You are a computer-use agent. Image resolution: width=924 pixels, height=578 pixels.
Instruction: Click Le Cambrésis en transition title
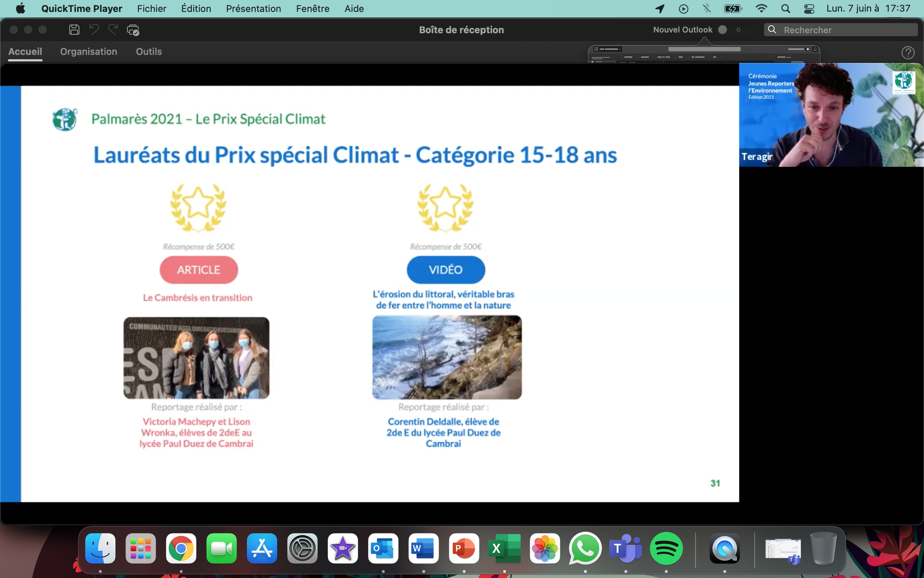(x=197, y=298)
